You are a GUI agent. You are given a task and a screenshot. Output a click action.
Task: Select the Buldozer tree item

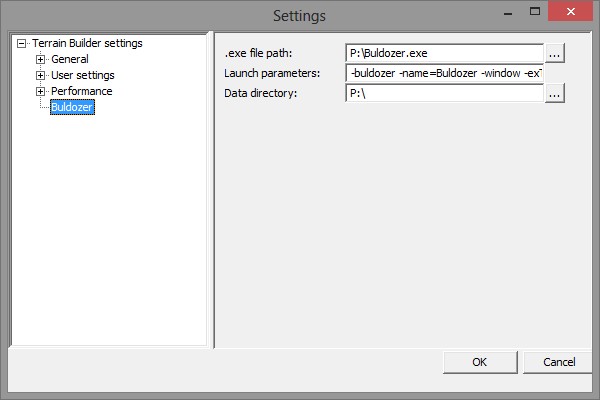(x=72, y=108)
